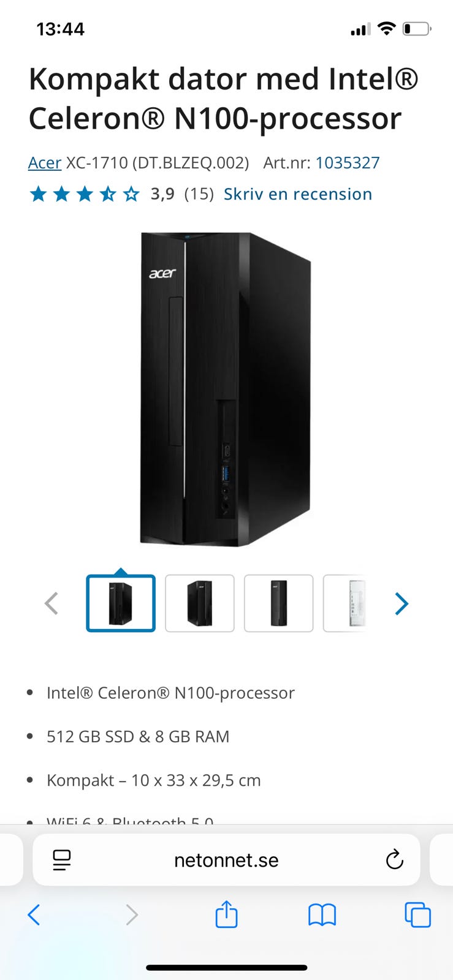This screenshot has height=980, width=453.
Task: Tap the netonnet.se address field
Action: coord(226,860)
